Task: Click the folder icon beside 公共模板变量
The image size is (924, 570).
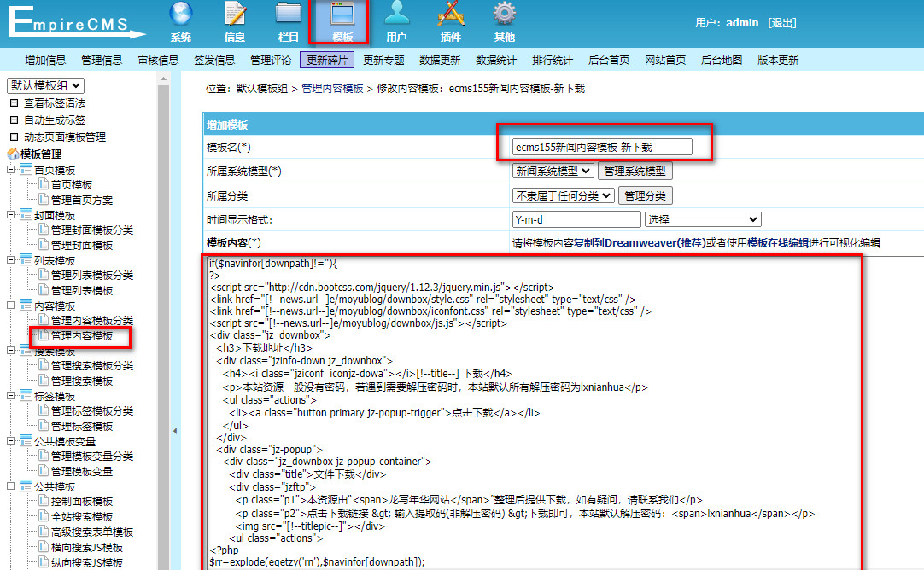Action: point(26,441)
